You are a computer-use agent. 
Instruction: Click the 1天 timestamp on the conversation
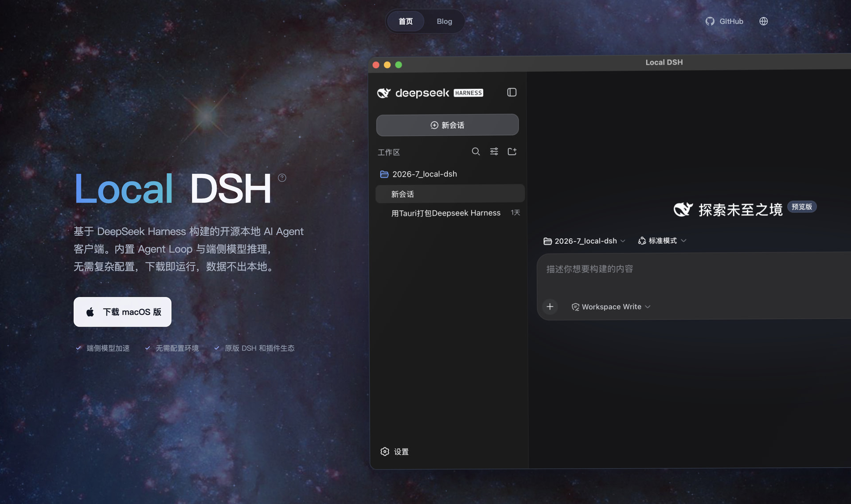(x=515, y=213)
